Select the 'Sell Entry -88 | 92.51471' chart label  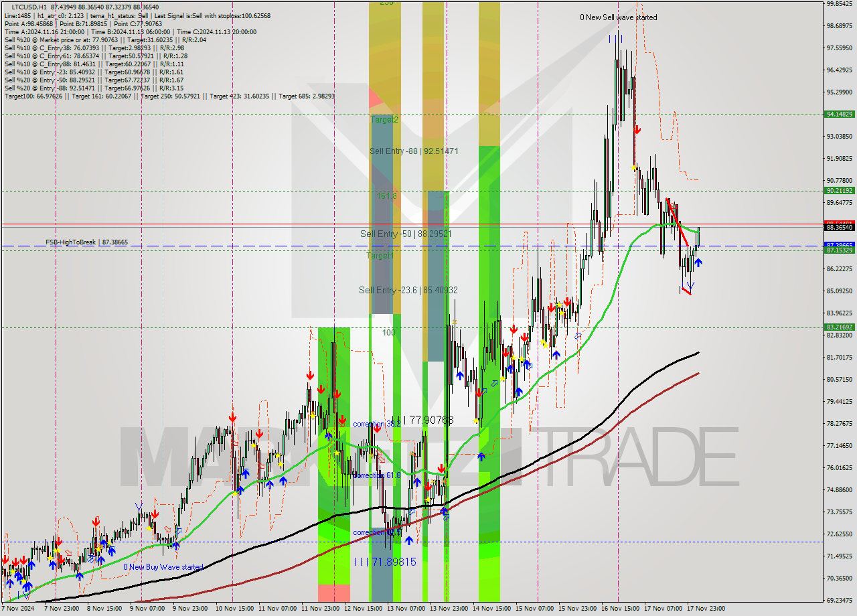pos(414,151)
